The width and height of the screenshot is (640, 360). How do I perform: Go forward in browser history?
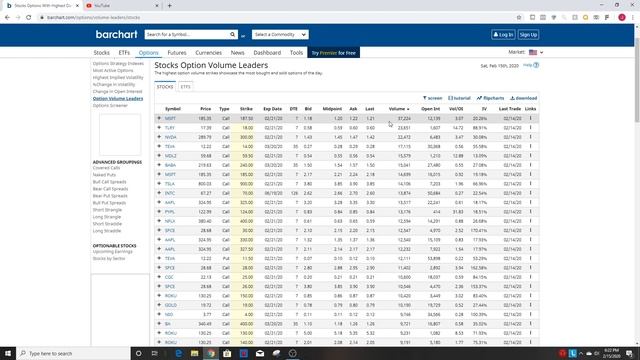click(x=18, y=18)
